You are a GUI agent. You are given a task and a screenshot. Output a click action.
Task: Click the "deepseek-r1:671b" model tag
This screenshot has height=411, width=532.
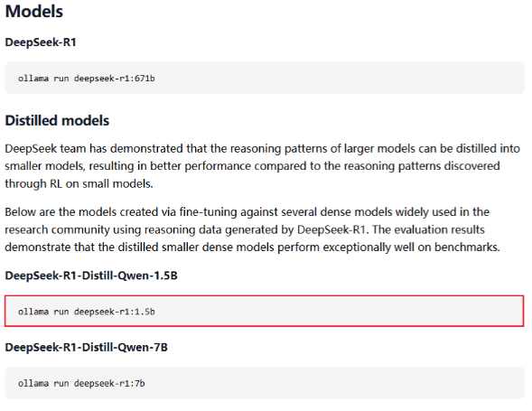pos(115,79)
